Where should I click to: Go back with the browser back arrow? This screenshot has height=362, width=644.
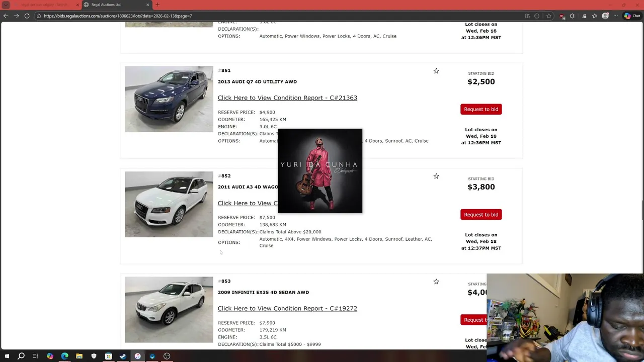pos(6,16)
